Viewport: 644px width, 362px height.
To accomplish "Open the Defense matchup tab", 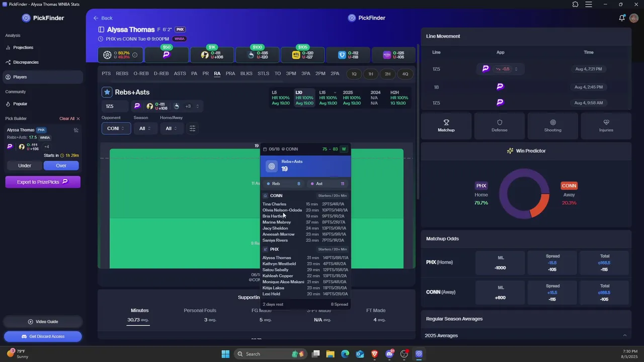I will tap(500, 126).
